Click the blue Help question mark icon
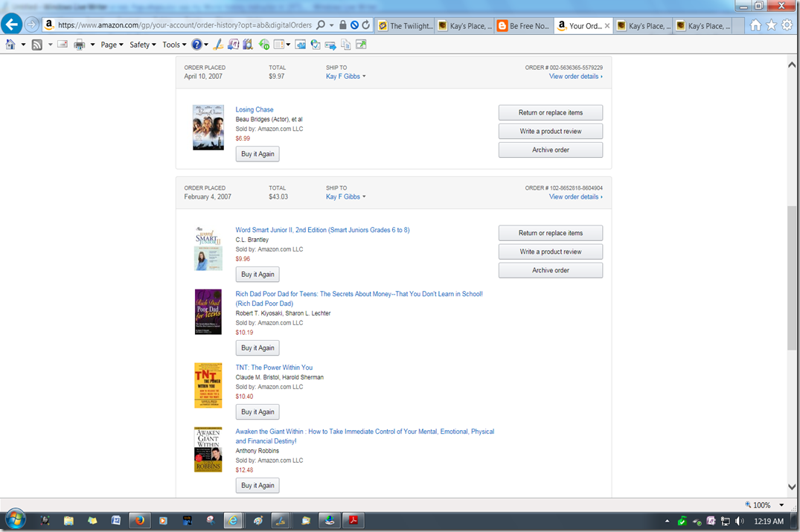Viewport: 800px width, 532px height. (x=197, y=45)
